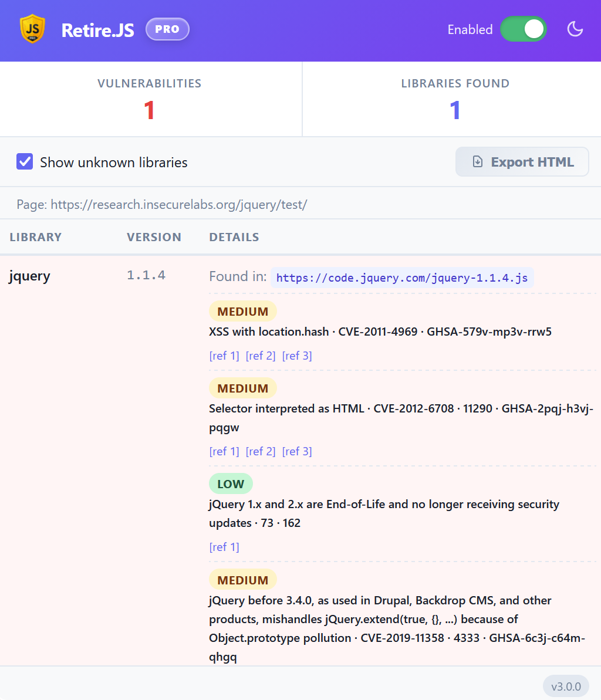The height and width of the screenshot is (700, 601).
Task: Open the jquery-1.1.4.js source link
Action: [402, 278]
